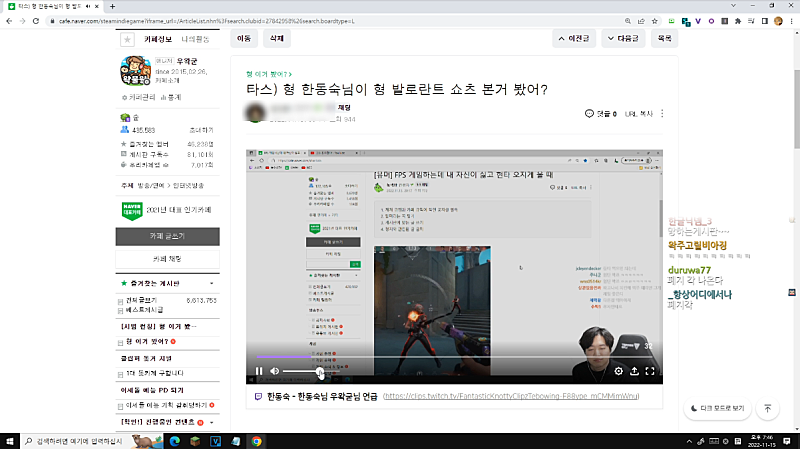Go to previous post (이전글)
The image size is (800, 449).
click(577, 39)
